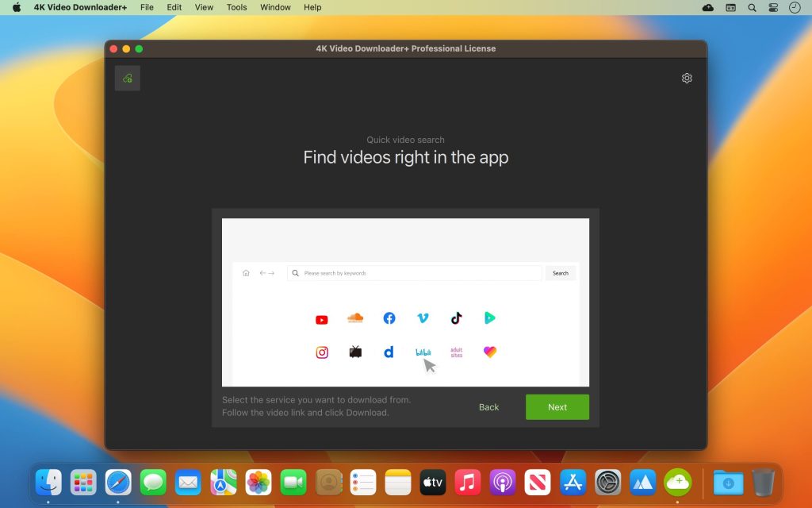Click the paste link icon top left
Image resolution: width=812 pixels, height=508 pixels.
click(x=127, y=78)
